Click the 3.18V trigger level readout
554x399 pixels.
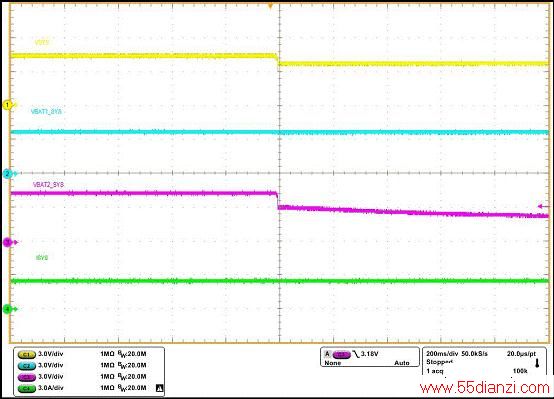tap(370, 354)
